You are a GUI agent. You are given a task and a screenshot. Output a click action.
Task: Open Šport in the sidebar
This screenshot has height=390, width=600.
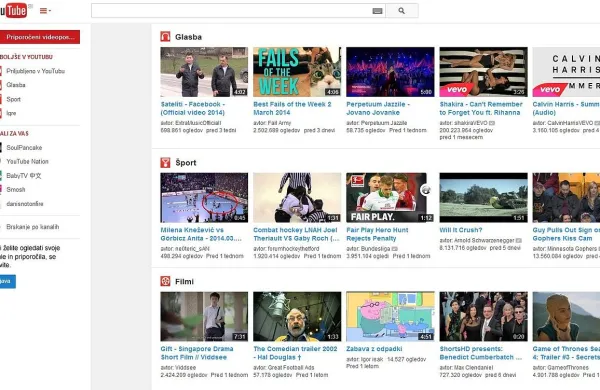(x=13, y=99)
